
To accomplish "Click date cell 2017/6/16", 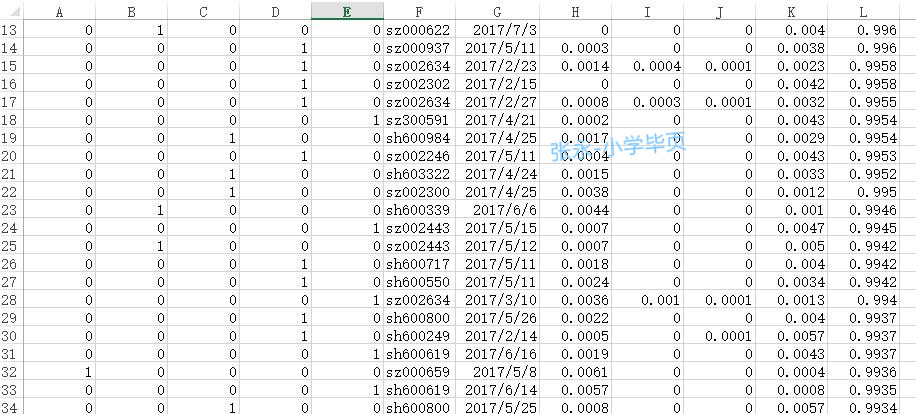I will pyautogui.click(x=497, y=354).
